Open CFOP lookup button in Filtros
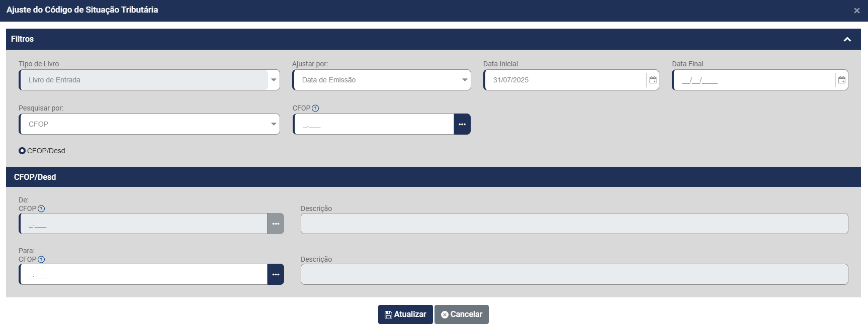This screenshot has height=328, width=868. pyautogui.click(x=462, y=124)
